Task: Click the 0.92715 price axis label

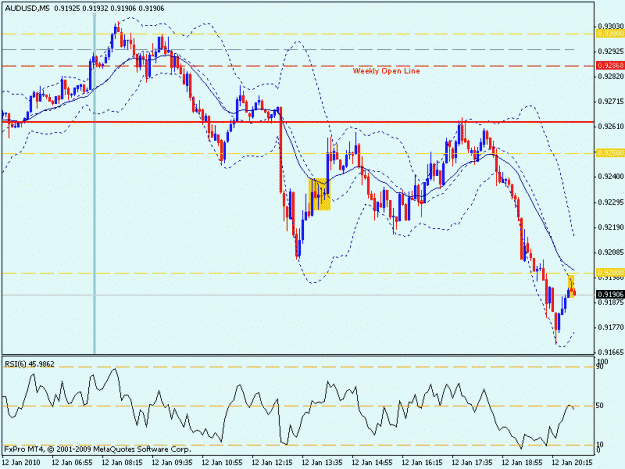Action: coord(611,102)
